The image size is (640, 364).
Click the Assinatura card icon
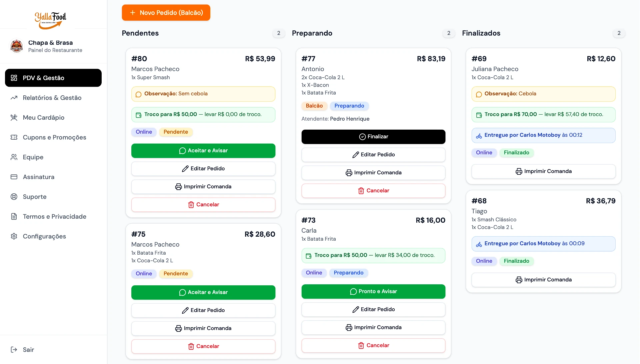point(14,177)
